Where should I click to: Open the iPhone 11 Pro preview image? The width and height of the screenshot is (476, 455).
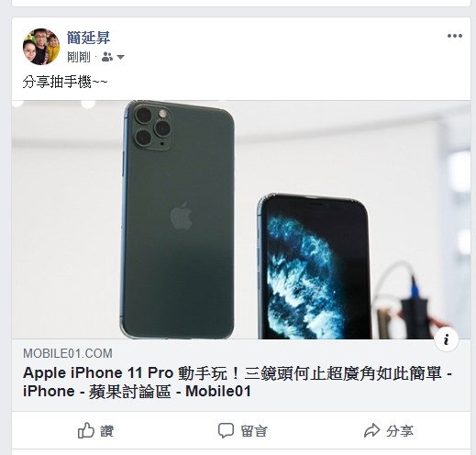pyautogui.click(x=241, y=219)
